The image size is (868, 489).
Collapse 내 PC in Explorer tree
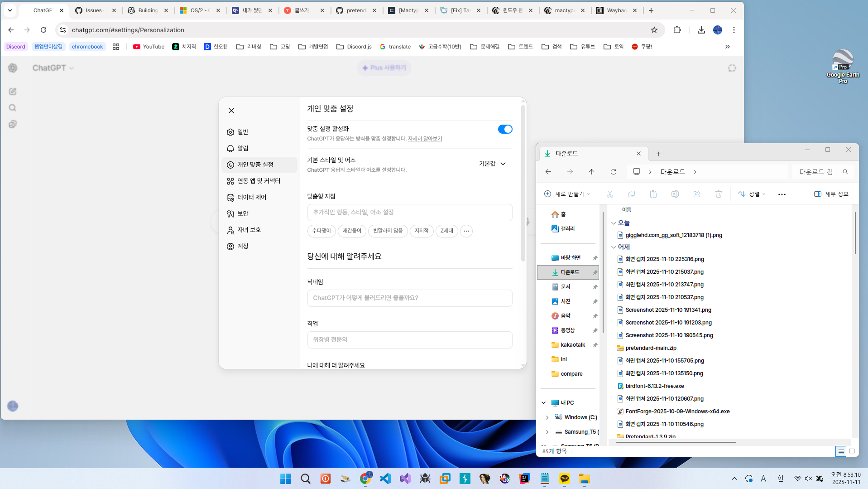pyautogui.click(x=544, y=403)
